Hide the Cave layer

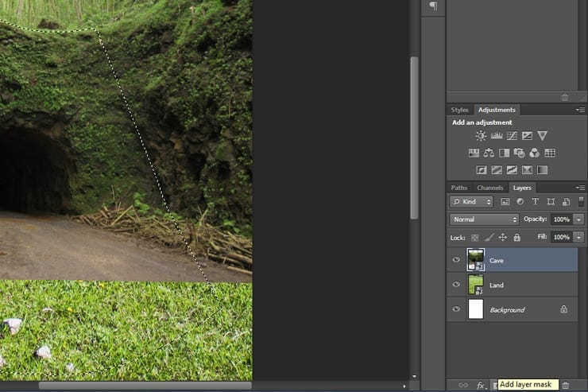456,259
